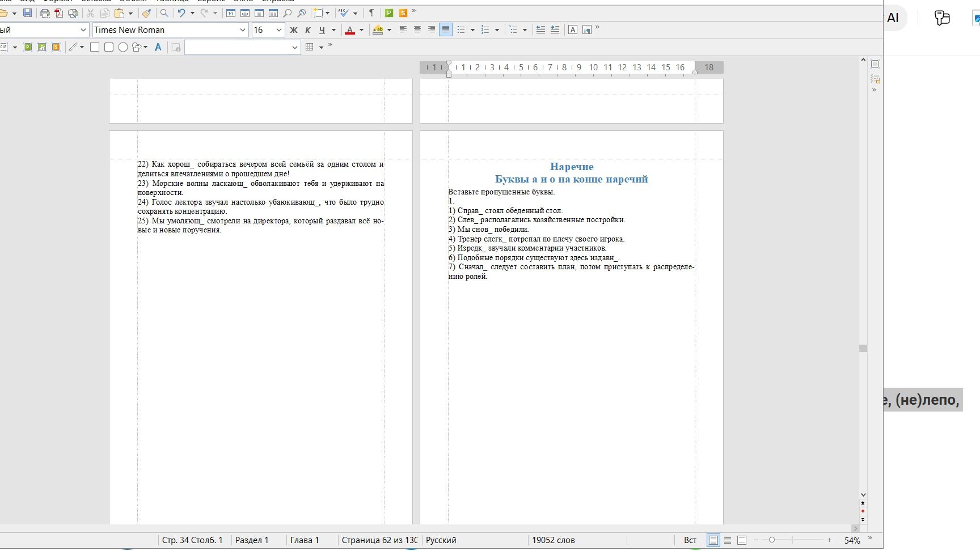
Task: Toggle insert mode via Вст in status bar
Action: coord(690,540)
